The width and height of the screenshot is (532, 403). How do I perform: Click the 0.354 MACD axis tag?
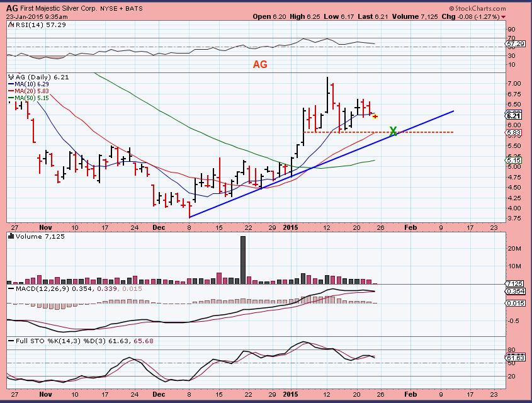[x=516, y=292]
